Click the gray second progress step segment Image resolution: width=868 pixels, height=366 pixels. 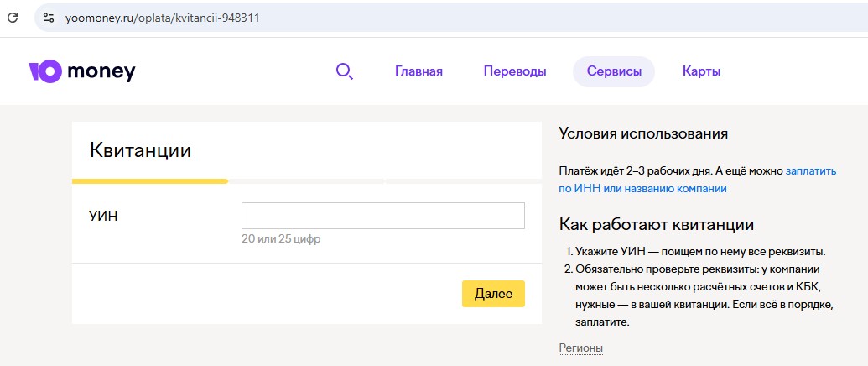click(x=306, y=180)
